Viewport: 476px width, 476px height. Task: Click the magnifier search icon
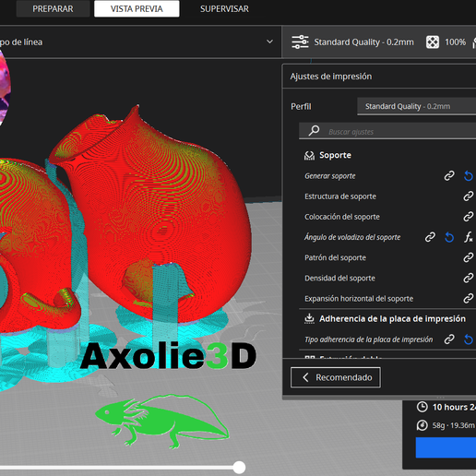(x=314, y=131)
